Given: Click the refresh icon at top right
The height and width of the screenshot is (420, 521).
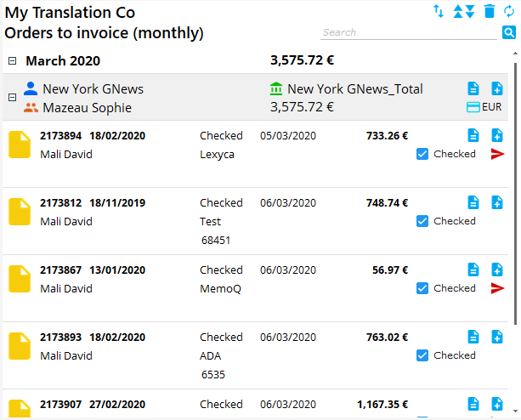Looking at the screenshot, I should (x=510, y=11).
